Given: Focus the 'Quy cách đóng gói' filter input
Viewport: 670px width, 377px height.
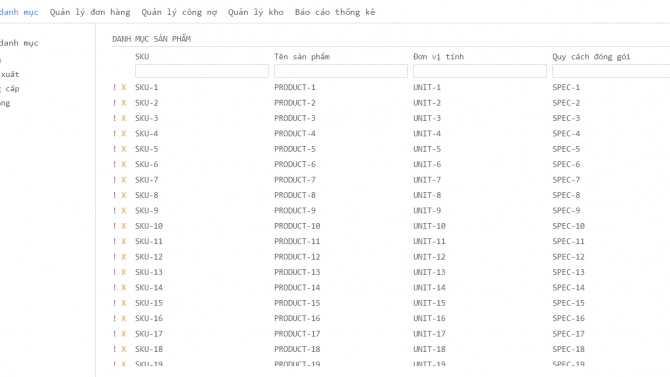Looking at the screenshot, I should pos(611,71).
